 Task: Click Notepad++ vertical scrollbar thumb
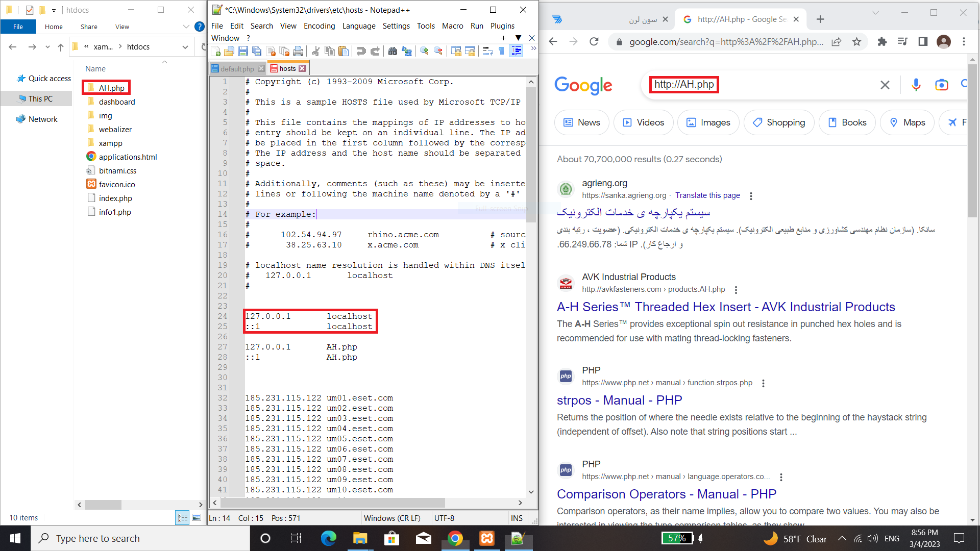(531, 154)
